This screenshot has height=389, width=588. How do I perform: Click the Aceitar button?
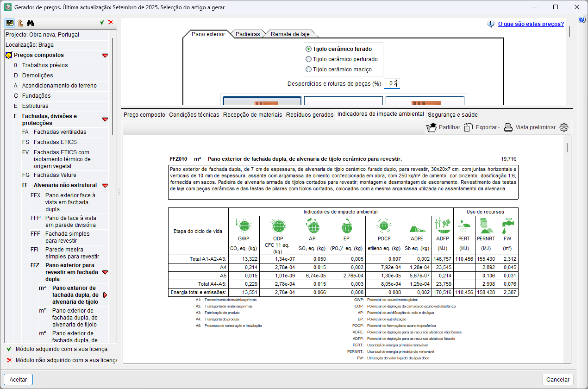tap(19, 379)
